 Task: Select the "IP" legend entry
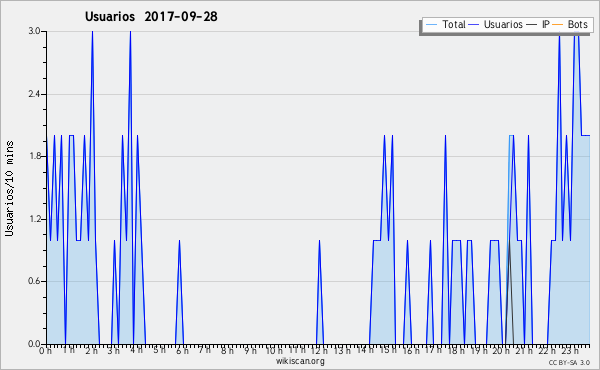545,24
